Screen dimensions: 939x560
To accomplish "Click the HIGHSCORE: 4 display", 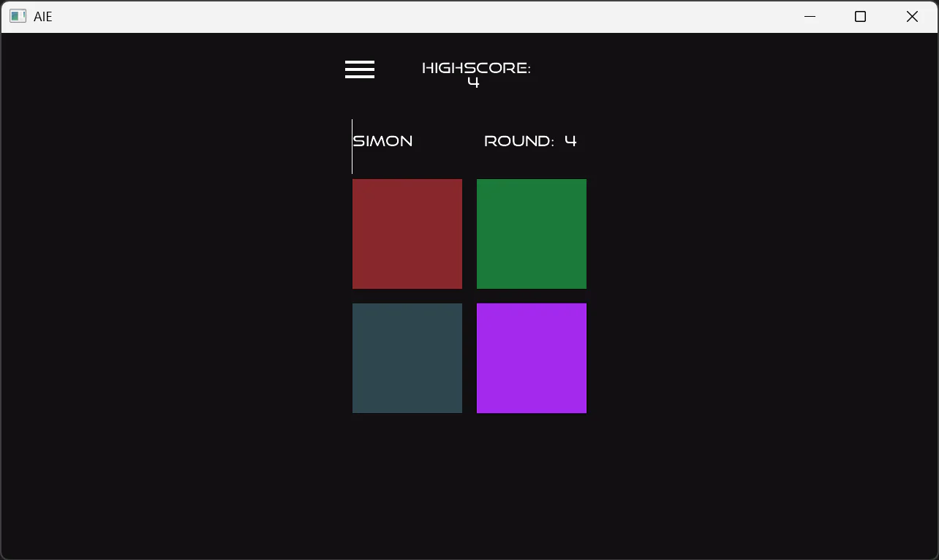I will 475,73.
